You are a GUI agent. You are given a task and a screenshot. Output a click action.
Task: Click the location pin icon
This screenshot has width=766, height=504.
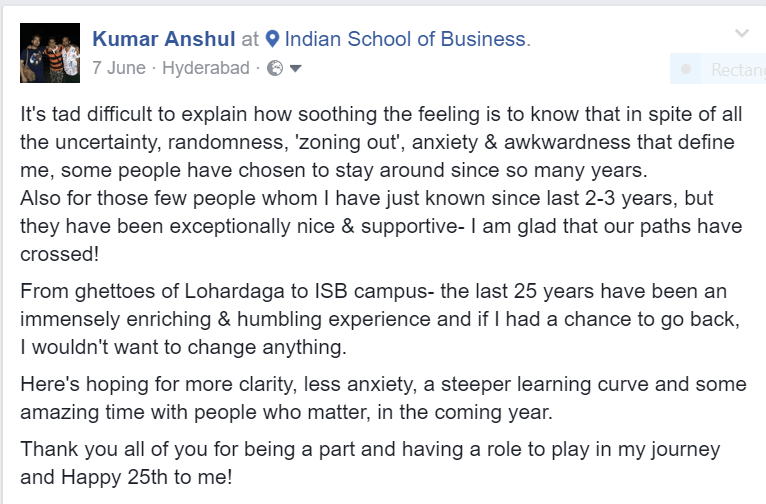[x=273, y=40]
